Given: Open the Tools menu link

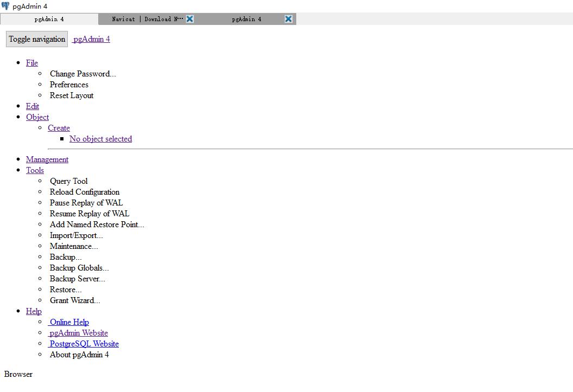Looking at the screenshot, I should click(35, 170).
